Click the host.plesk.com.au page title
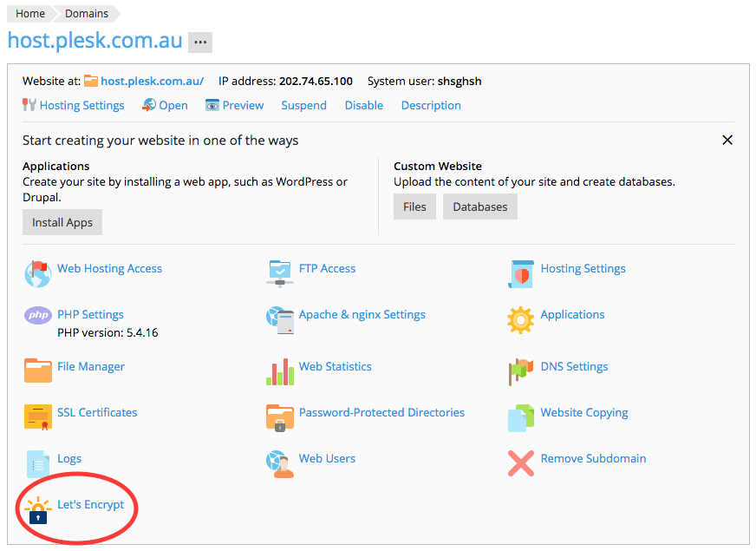 pos(95,41)
